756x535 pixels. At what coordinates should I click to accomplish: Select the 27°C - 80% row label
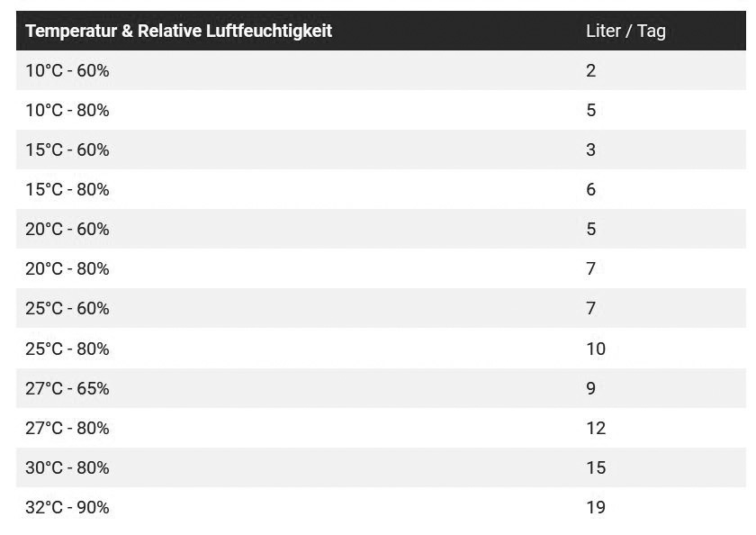67,428
